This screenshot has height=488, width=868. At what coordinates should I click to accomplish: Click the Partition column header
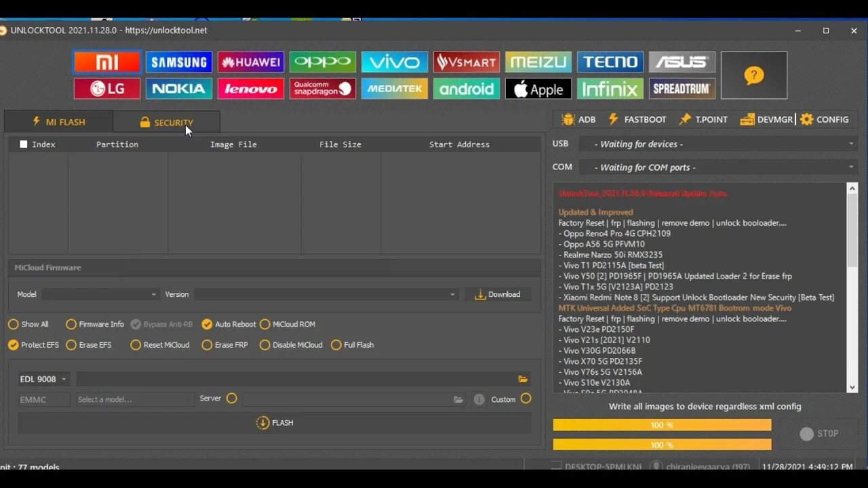point(117,144)
